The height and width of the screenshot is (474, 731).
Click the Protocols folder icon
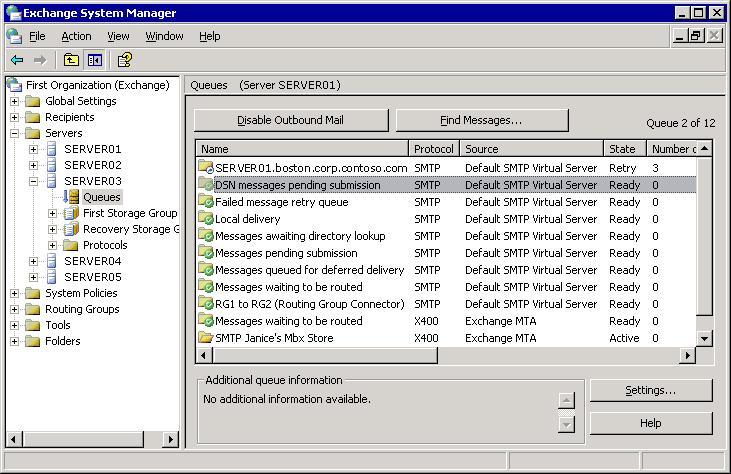pyautogui.click(x=70, y=245)
